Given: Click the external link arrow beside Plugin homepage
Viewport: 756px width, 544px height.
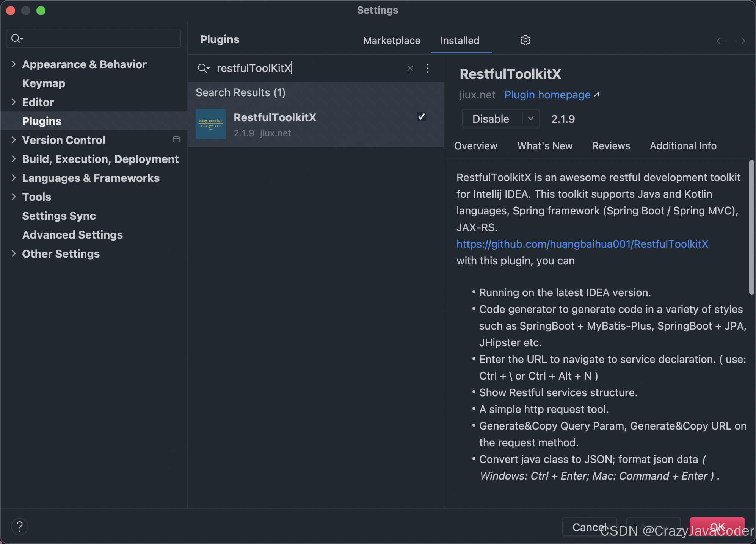Looking at the screenshot, I should (x=596, y=94).
